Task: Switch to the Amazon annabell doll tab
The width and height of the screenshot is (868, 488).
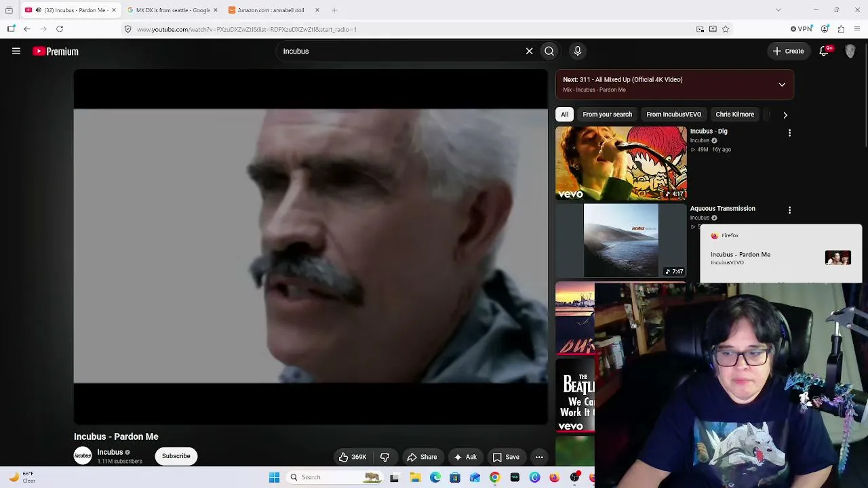Action: pos(274,10)
